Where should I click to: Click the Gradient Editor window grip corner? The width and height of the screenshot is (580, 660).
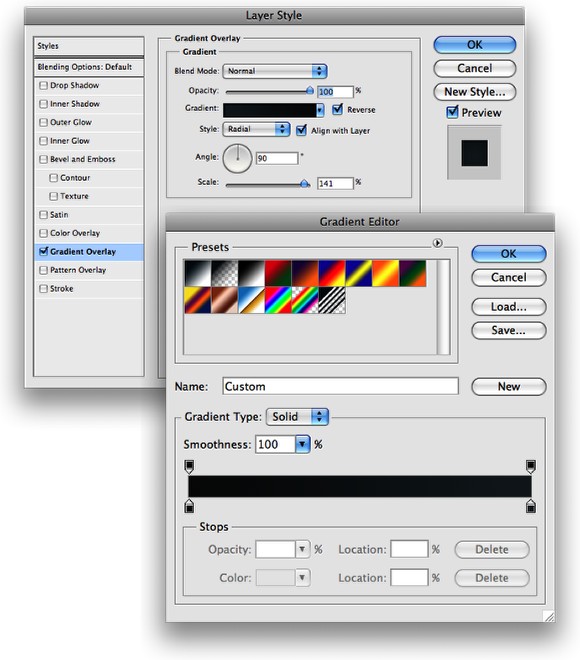[549, 616]
